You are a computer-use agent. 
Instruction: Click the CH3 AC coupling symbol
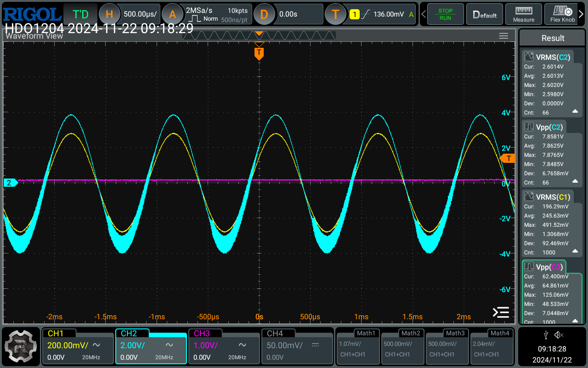click(x=242, y=345)
